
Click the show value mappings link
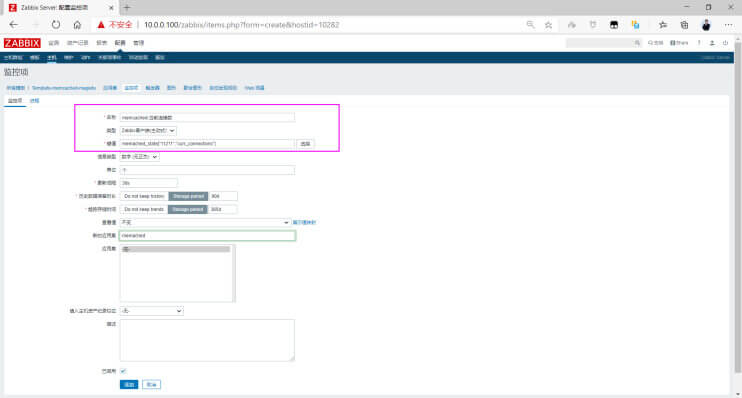click(x=304, y=222)
